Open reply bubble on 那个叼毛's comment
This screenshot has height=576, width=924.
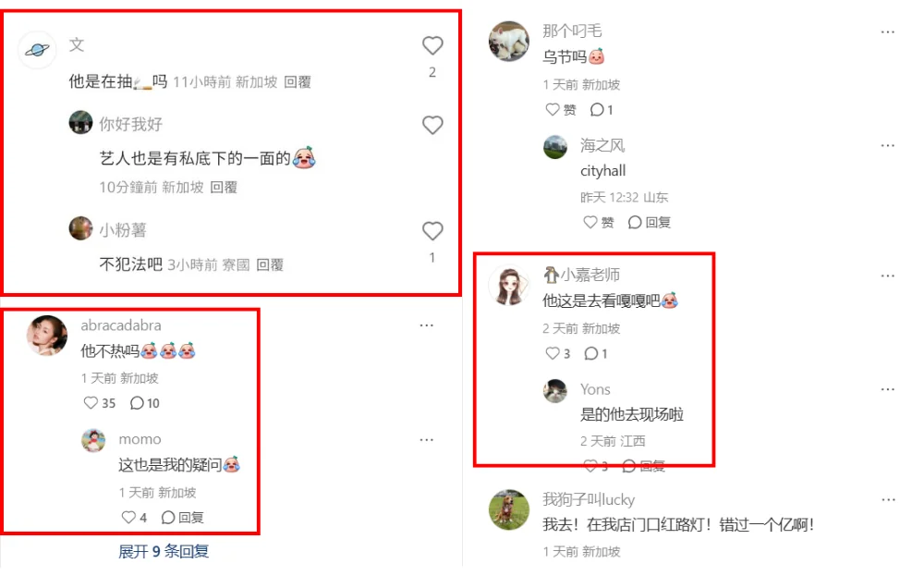click(x=602, y=110)
